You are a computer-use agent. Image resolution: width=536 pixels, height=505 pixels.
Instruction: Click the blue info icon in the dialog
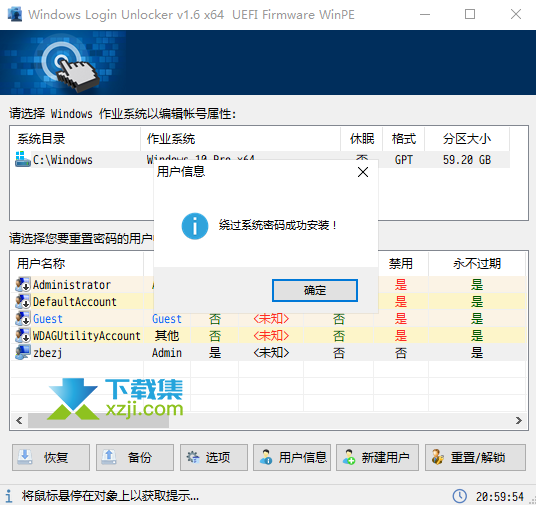pyautogui.click(x=195, y=226)
